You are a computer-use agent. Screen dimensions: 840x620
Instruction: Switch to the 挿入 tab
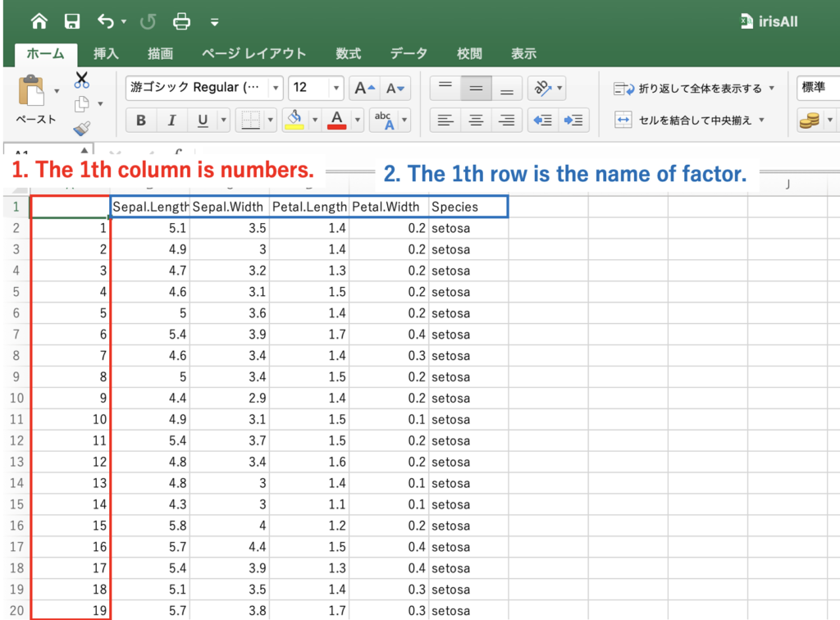coord(106,53)
